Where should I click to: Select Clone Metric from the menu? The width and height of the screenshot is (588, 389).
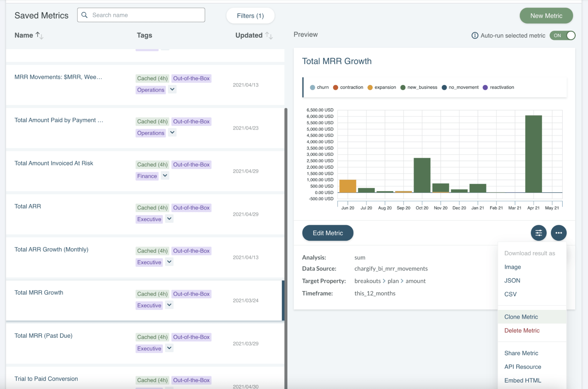[x=521, y=317]
